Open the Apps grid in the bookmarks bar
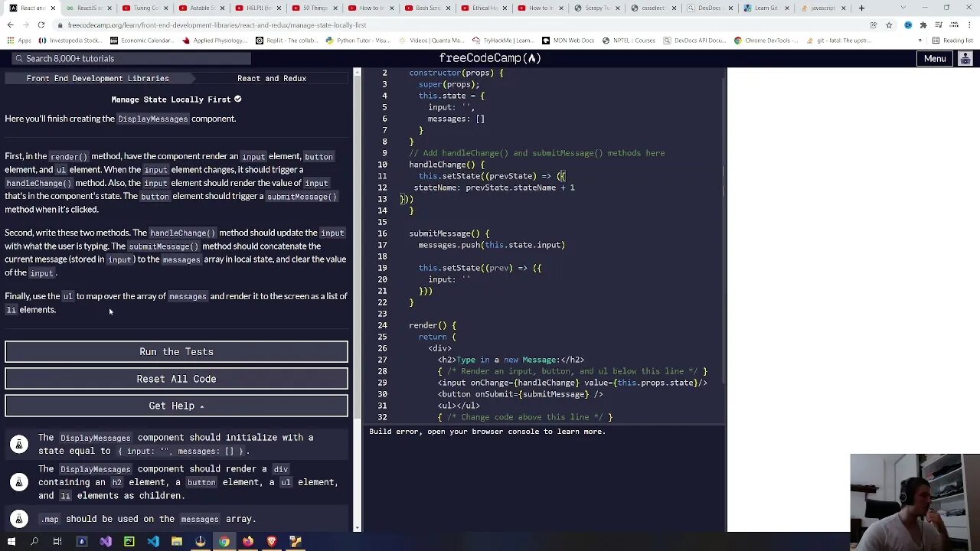This screenshot has width=980, height=551. pos(18,41)
